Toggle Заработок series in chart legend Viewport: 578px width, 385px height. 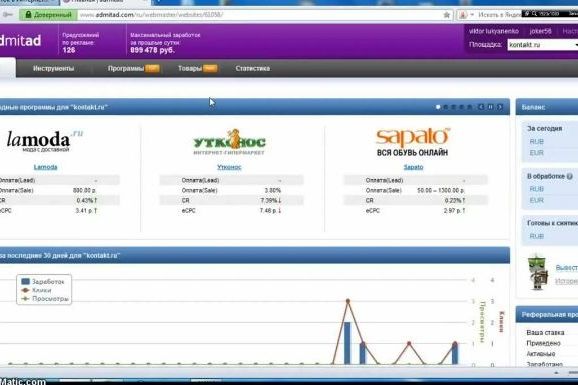(x=43, y=281)
